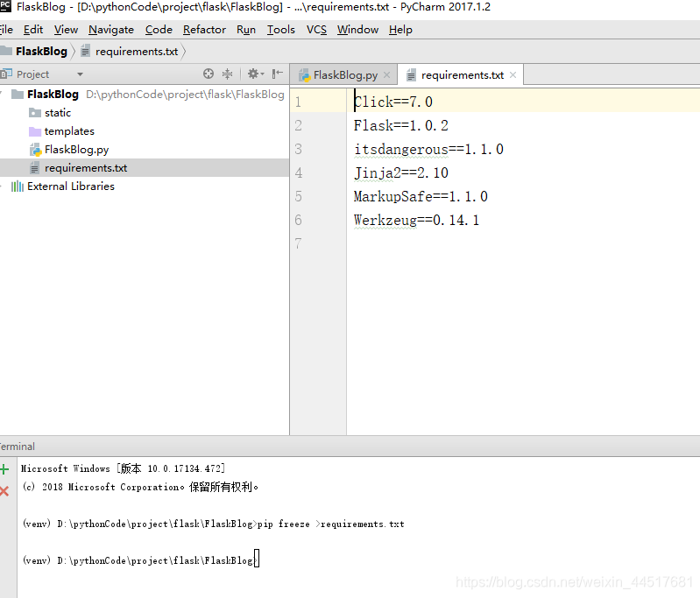Click the scroll from source target icon

click(209, 74)
